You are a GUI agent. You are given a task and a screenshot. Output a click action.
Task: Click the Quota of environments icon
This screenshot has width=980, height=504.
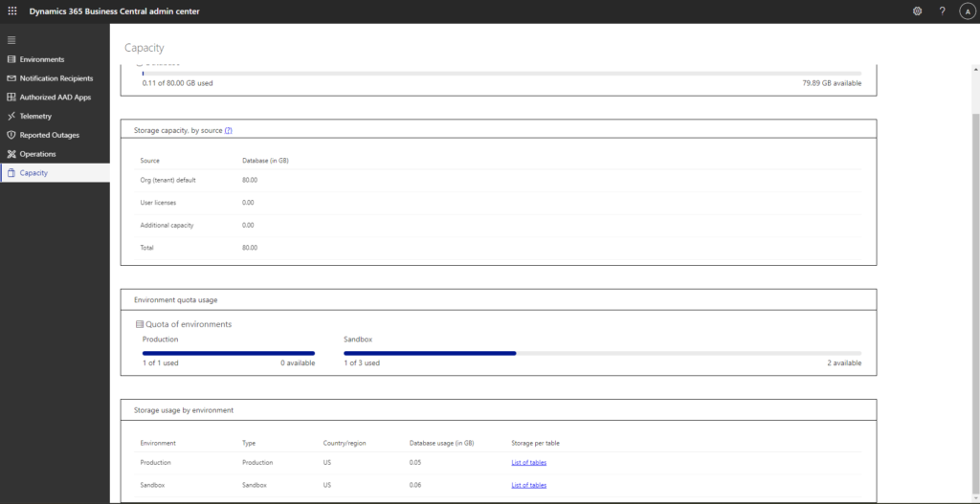(140, 324)
